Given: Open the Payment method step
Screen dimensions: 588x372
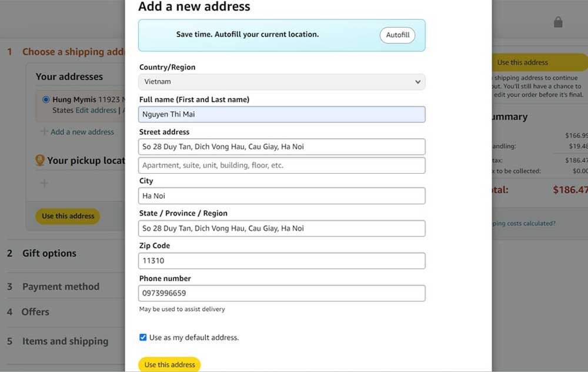Looking at the screenshot, I should coord(61,287).
